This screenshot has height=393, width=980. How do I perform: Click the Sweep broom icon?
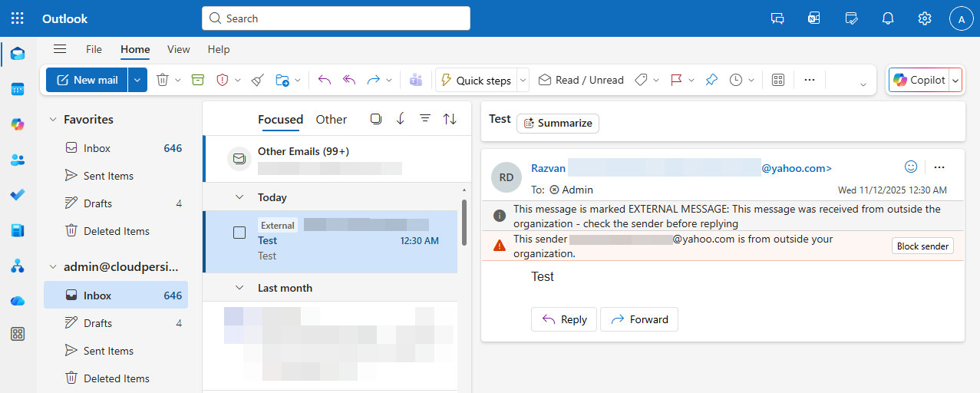[x=258, y=80]
